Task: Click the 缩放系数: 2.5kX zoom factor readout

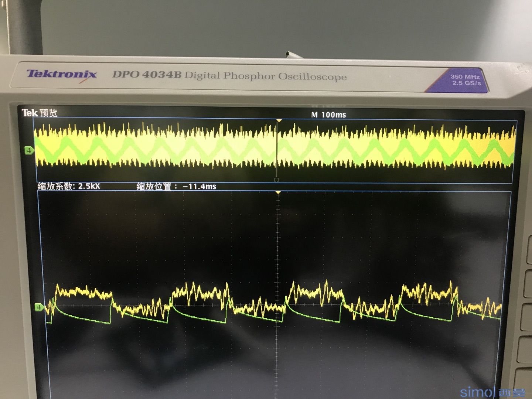Action: (69, 186)
